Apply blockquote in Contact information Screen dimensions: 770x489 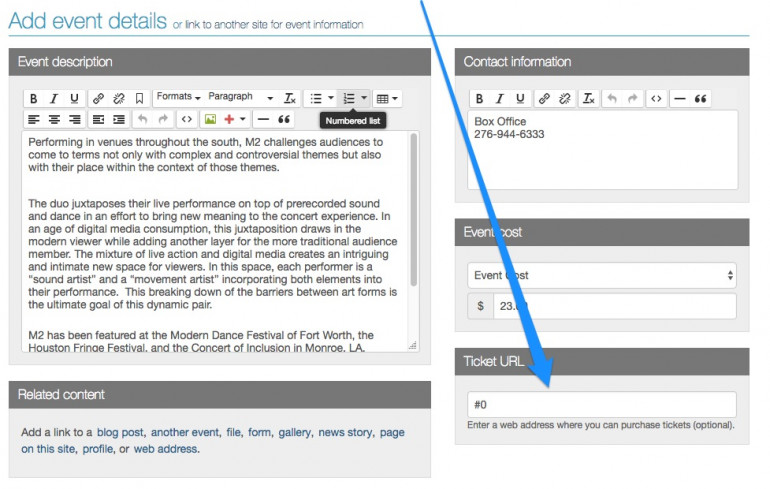(700, 99)
